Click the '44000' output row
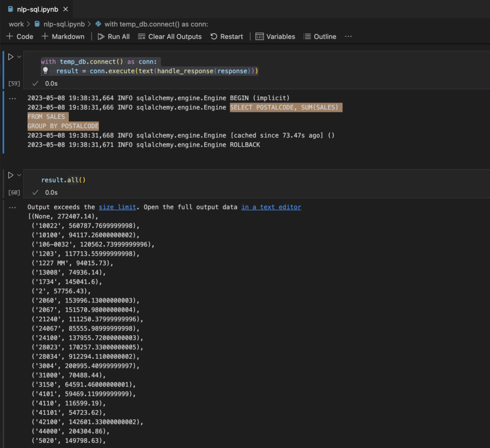This screenshot has width=490, height=448. 70,432
